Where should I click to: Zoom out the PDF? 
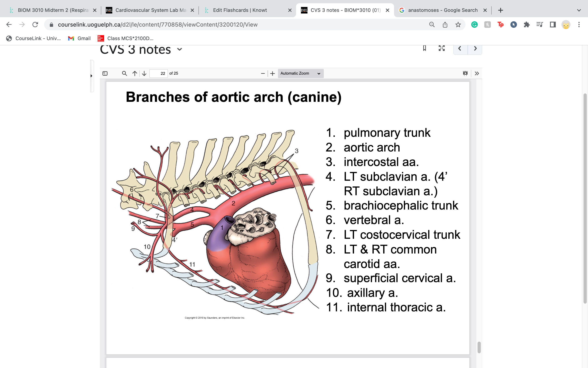point(263,73)
